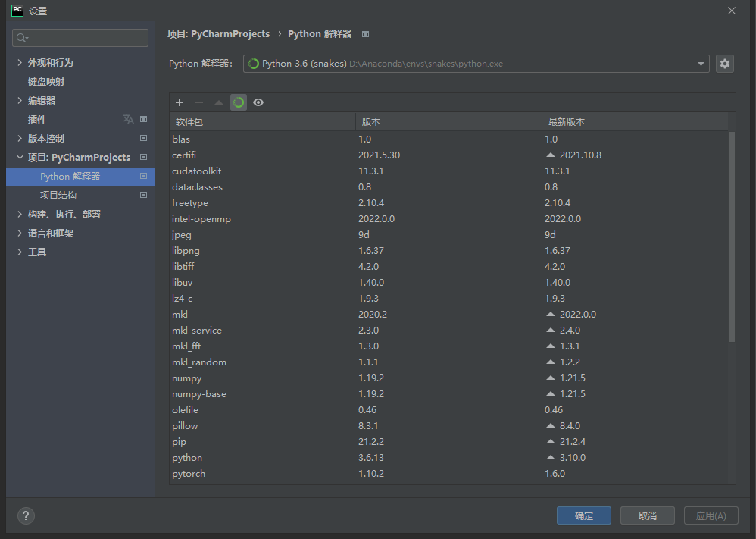This screenshot has width=756, height=539.
Task: Click 项目: PyCharmProjects breadcrumb
Action: [218, 34]
